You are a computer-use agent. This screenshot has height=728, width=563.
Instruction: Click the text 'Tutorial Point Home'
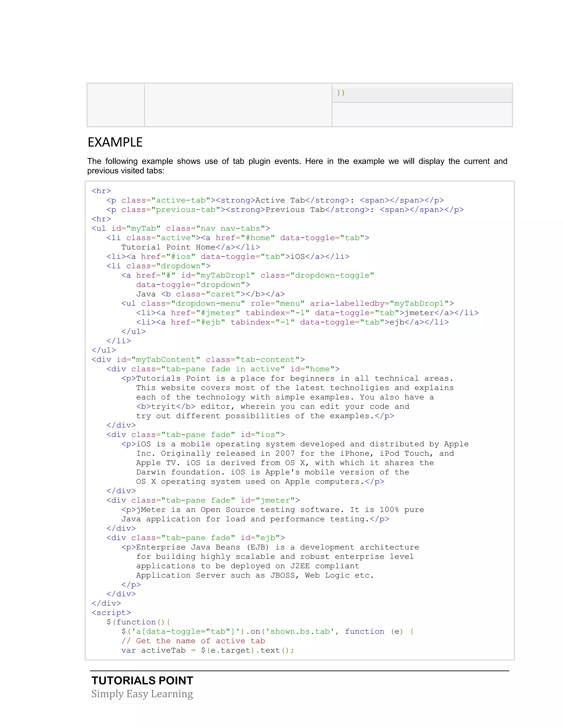[169, 247]
